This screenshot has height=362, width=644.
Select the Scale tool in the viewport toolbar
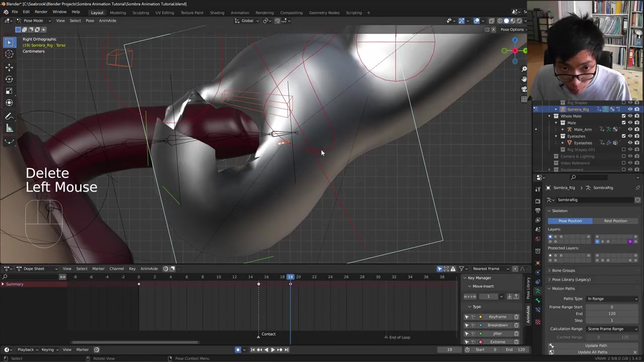[9, 91]
